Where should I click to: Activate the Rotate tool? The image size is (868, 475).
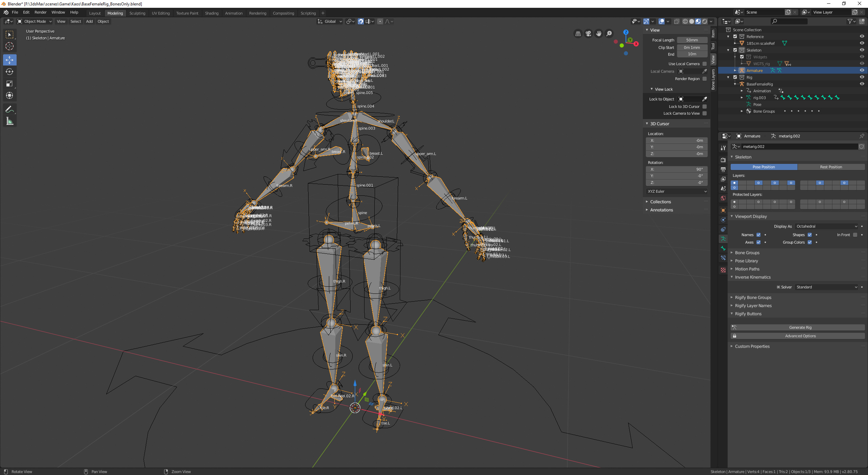pos(9,72)
